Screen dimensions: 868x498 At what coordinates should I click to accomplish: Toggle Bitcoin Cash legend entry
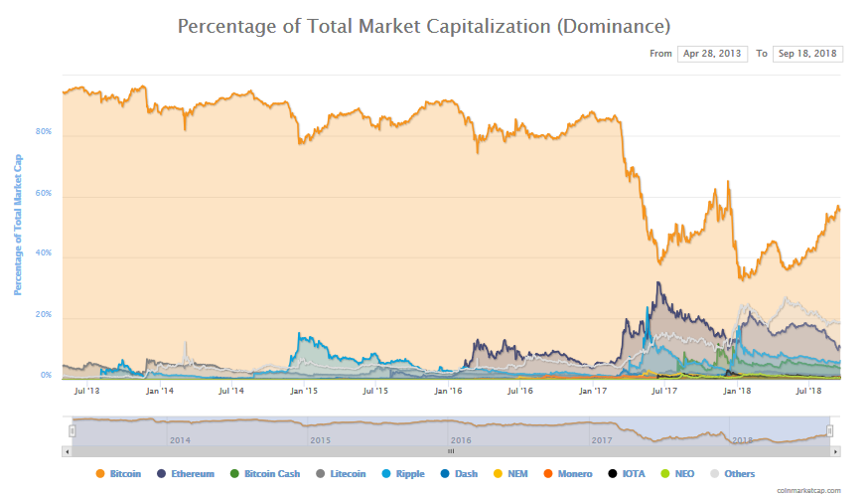[234, 474]
